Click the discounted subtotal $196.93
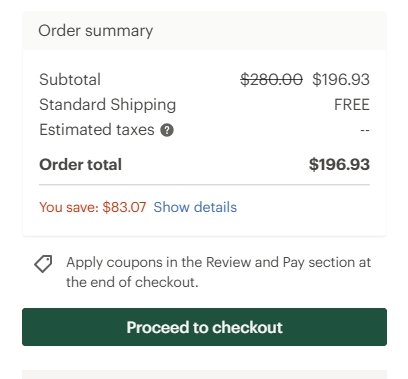Image resolution: width=408 pixels, height=379 pixels. 341,80
